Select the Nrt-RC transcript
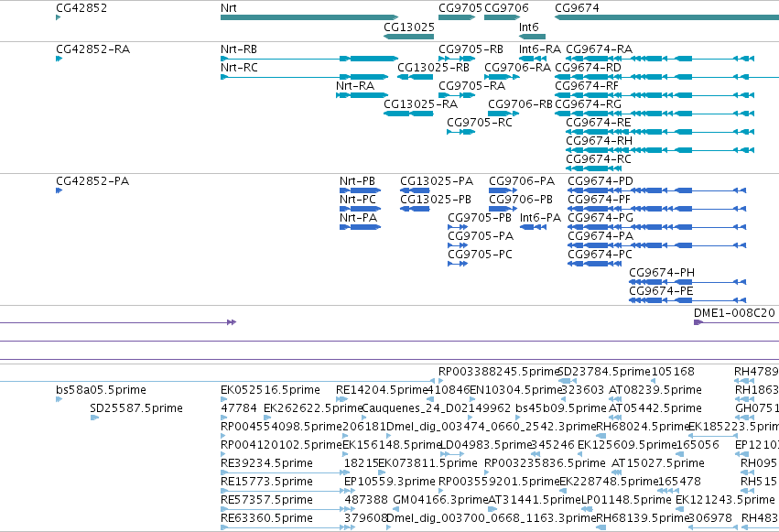This screenshot has width=779, height=532. coord(304,77)
